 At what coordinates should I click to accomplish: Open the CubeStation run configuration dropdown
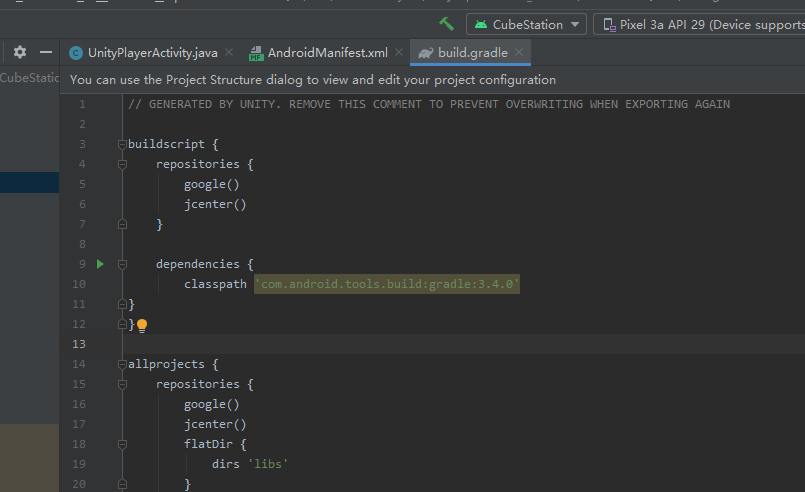point(528,24)
